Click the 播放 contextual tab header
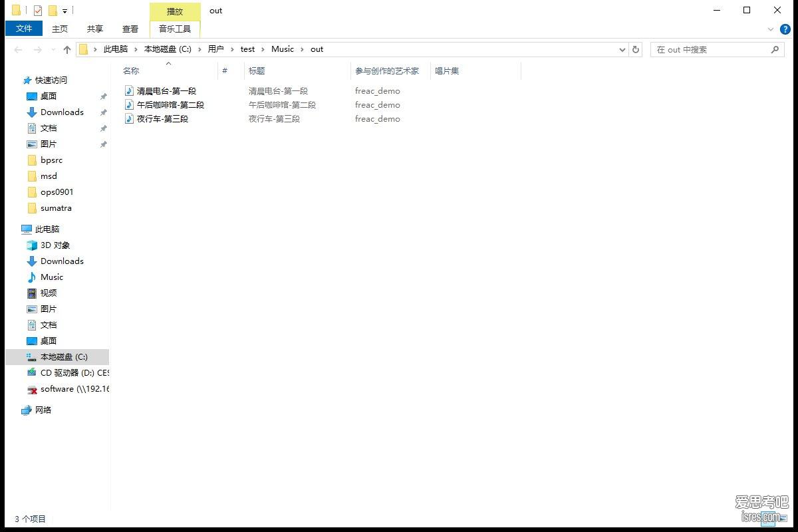This screenshot has height=532, width=798. (175, 11)
